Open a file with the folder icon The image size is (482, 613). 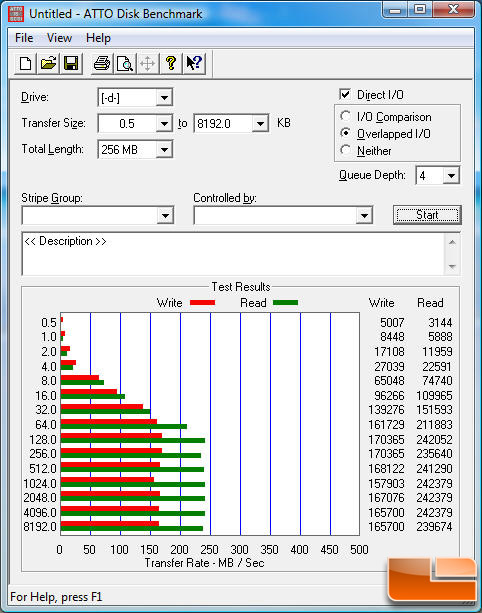click(x=48, y=63)
